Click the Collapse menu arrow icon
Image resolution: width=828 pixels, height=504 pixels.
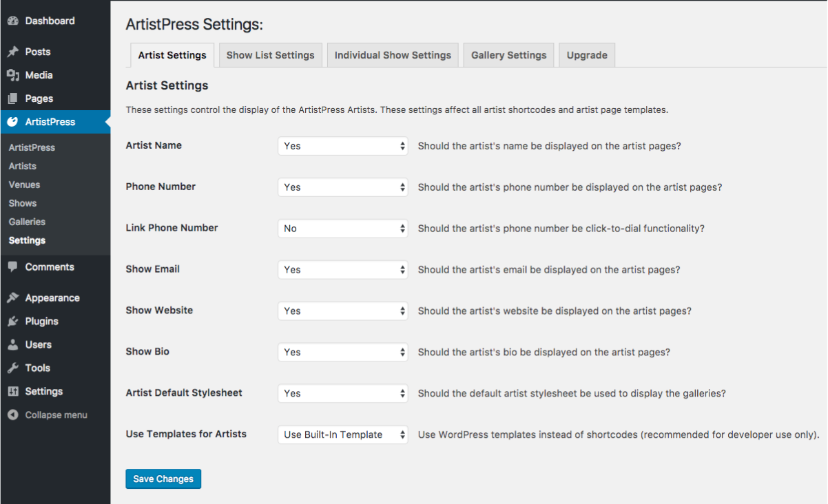point(12,415)
